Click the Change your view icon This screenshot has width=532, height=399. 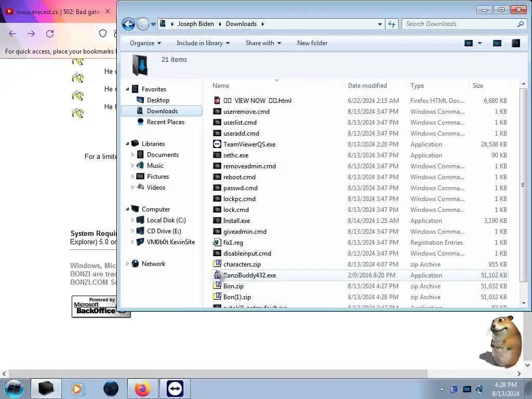469,43
